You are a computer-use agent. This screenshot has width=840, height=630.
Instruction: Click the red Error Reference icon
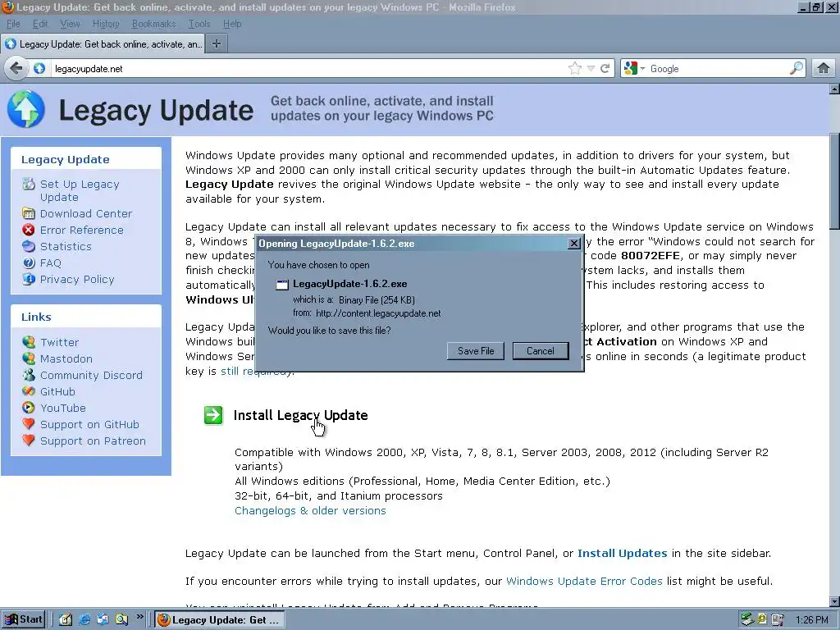coord(29,230)
